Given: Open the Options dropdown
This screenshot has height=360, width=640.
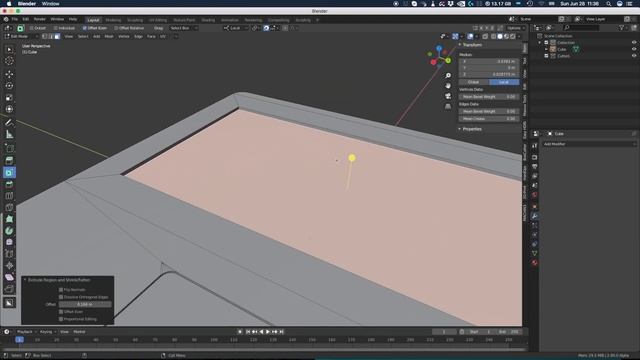Looking at the screenshot, I should tap(516, 28).
